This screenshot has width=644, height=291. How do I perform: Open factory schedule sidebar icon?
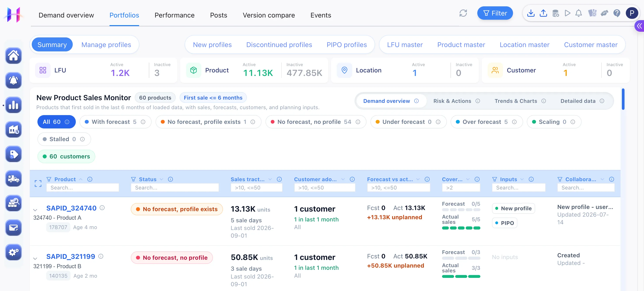[x=14, y=129]
